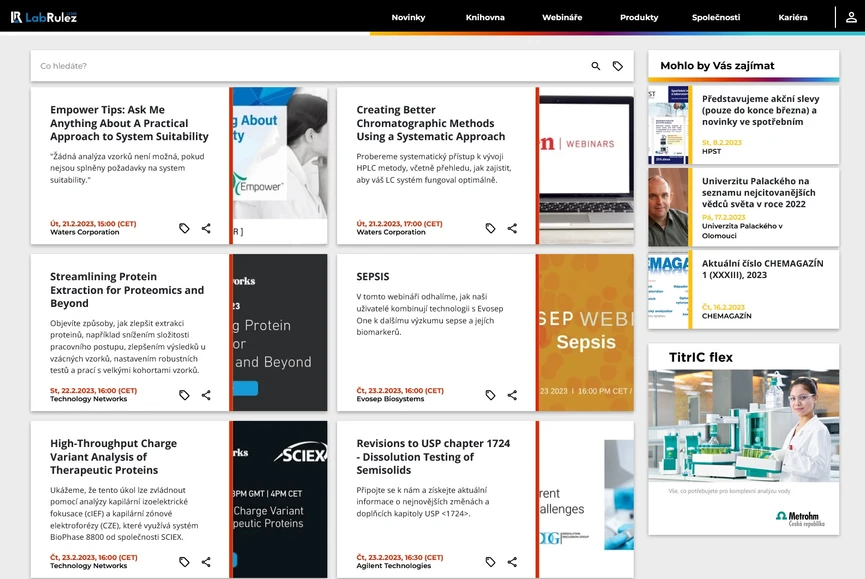Click 'Evosep Biosystems' organizer text
Image resolution: width=865 pixels, height=579 pixels.
(x=390, y=399)
